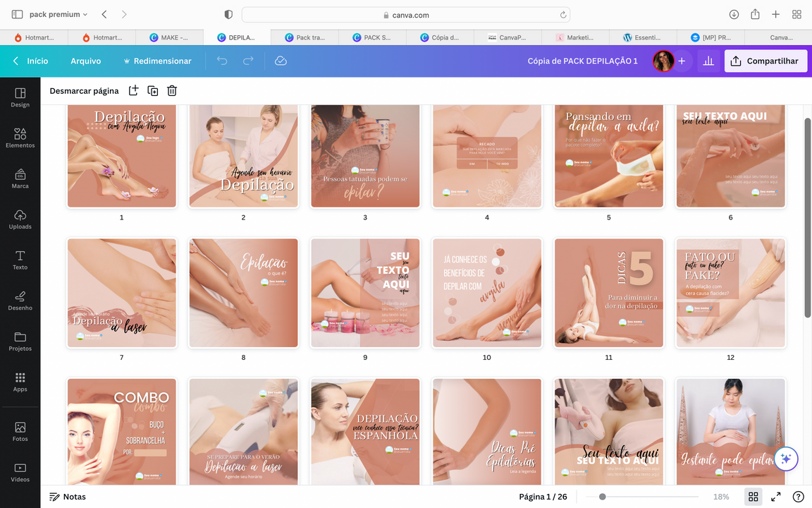
Task: Switch to the Marketi... browser tab
Action: (x=575, y=37)
